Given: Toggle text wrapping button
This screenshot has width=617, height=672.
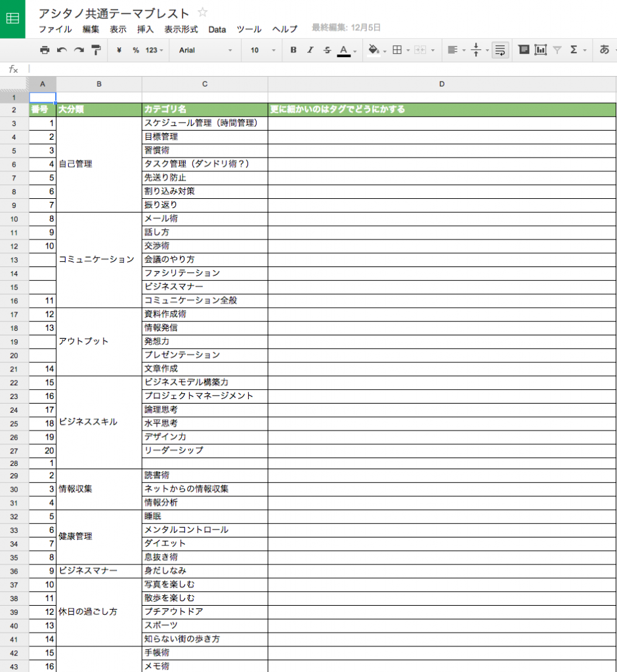Looking at the screenshot, I should tap(500, 50).
